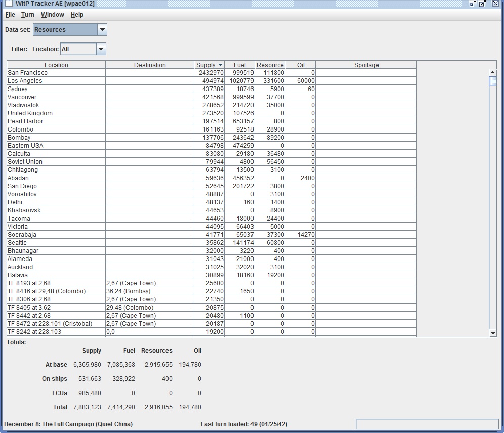The height and width of the screenshot is (433, 504).
Task: Open the Turn menu
Action: 28,15
